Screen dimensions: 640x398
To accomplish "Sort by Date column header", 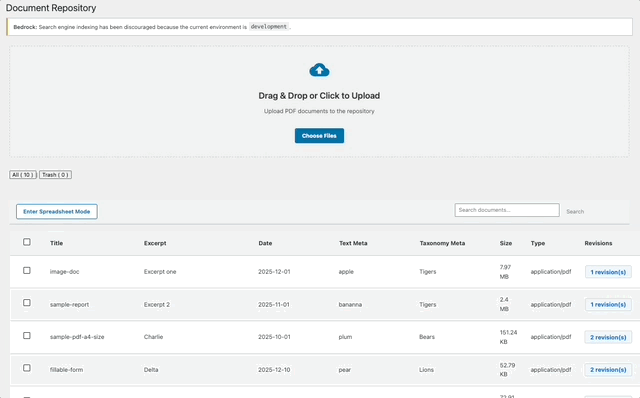I will (265, 243).
